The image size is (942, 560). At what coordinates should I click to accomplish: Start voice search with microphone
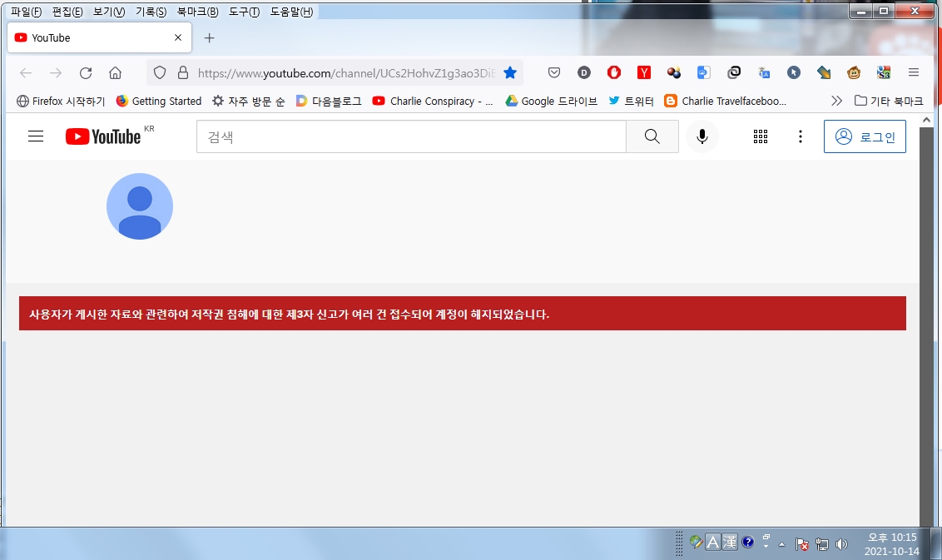702,136
